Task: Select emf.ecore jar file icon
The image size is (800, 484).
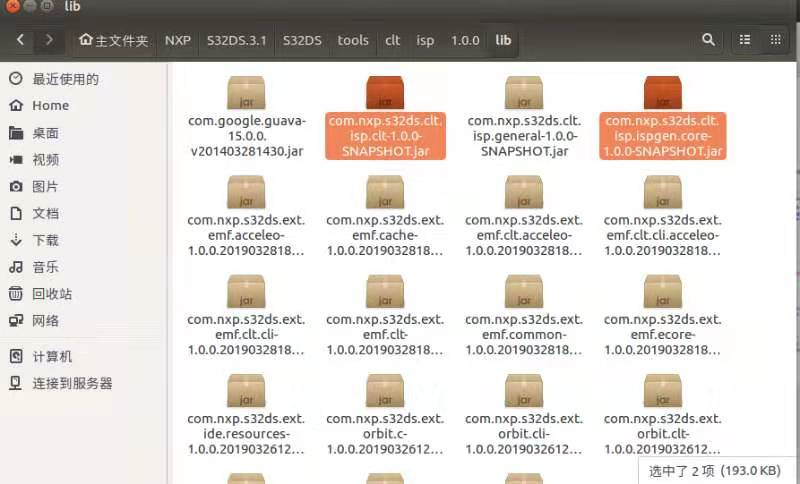Action: pyautogui.click(x=663, y=292)
